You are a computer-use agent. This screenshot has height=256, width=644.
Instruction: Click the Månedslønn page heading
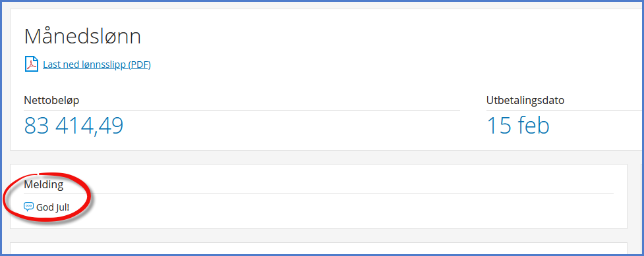(x=82, y=36)
